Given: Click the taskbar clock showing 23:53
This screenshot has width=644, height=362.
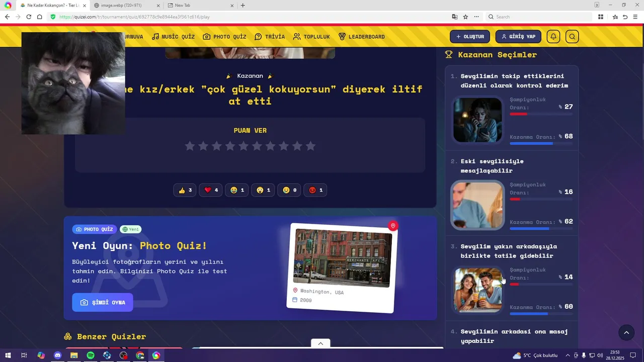Looking at the screenshot, I should tap(615, 355).
